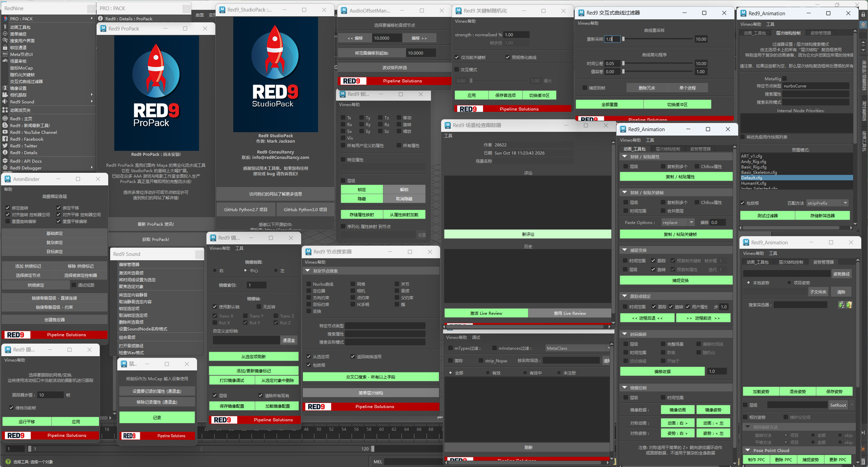
Task: Click 交叉口搜索 - 所有以上字段 button
Action: [x=371, y=377]
